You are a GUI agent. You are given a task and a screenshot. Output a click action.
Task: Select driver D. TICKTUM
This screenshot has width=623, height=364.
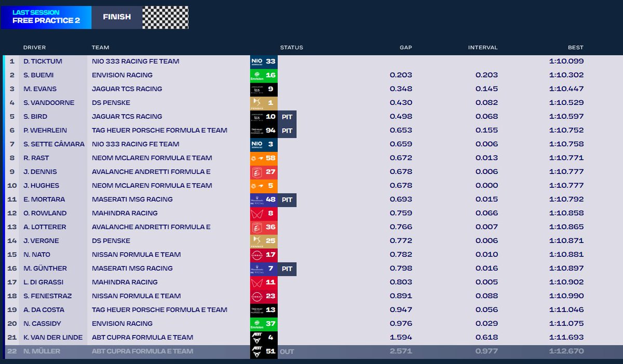(x=43, y=61)
